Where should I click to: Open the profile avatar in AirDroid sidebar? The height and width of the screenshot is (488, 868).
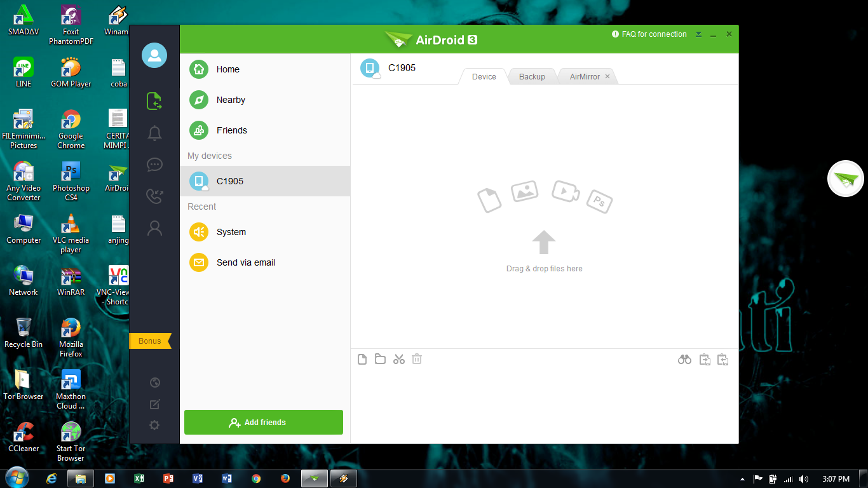pyautogui.click(x=154, y=55)
